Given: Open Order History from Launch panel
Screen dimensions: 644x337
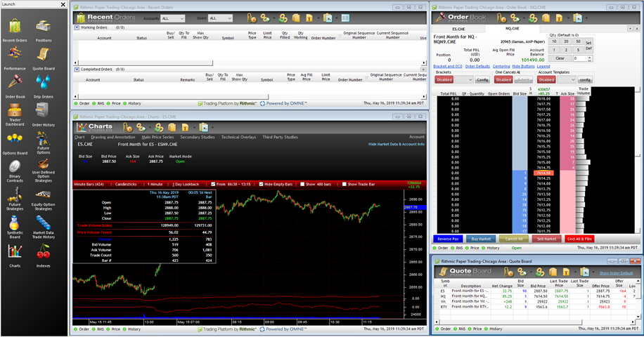Looking at the screenshot, I should coord(43,114).
